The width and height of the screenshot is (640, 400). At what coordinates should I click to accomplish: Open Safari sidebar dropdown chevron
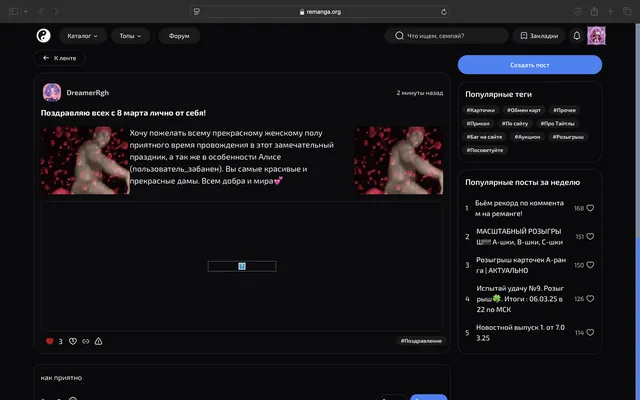click(26, 11)
